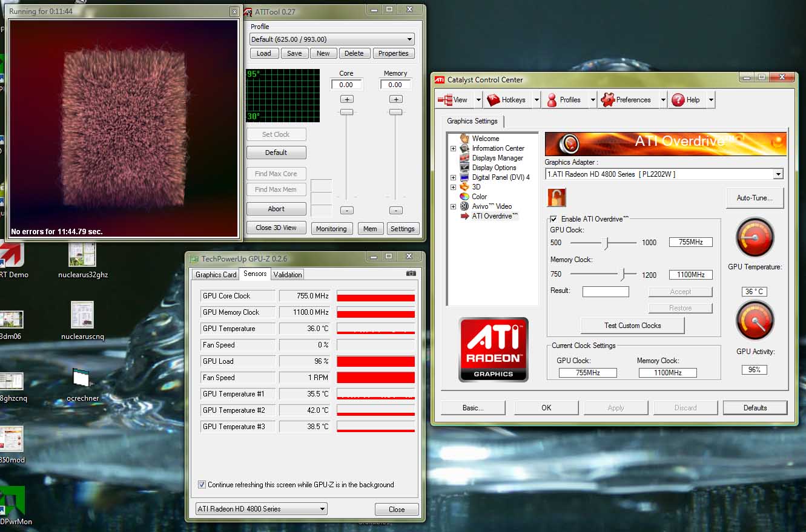The height and width of the screenshot is (532, 806).
Task: Open the Graphics Adapter dropdown
Action: (x=778, y=174)
